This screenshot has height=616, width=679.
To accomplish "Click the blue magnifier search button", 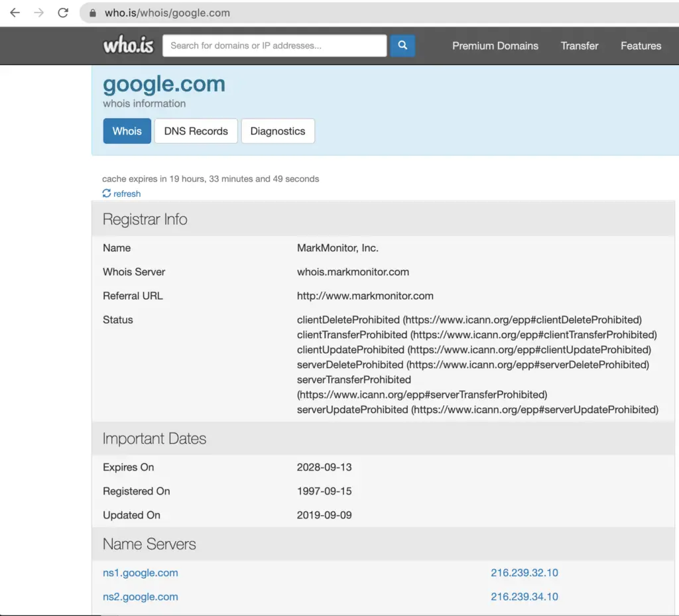I will [402, 46].
